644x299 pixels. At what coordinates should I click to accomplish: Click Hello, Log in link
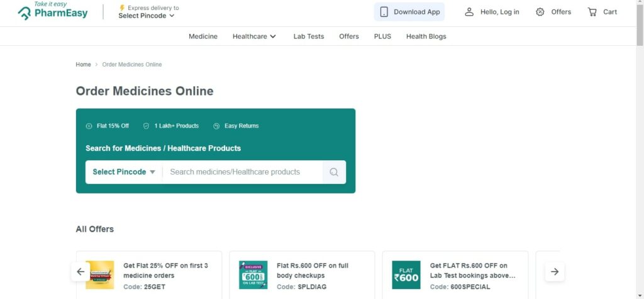499,12
